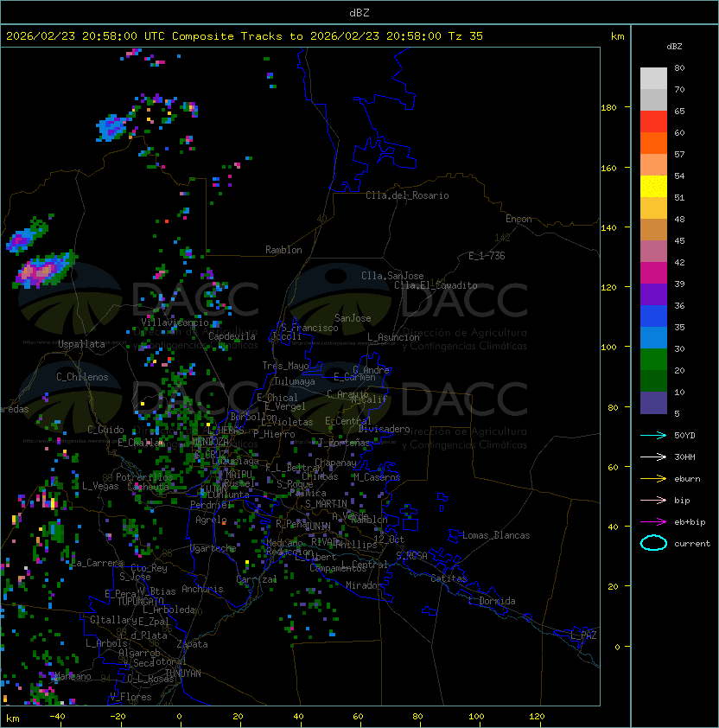Click the 'Ramblon' map label
Viewport: 719px width, 728px height.
(x=283, y=250)
